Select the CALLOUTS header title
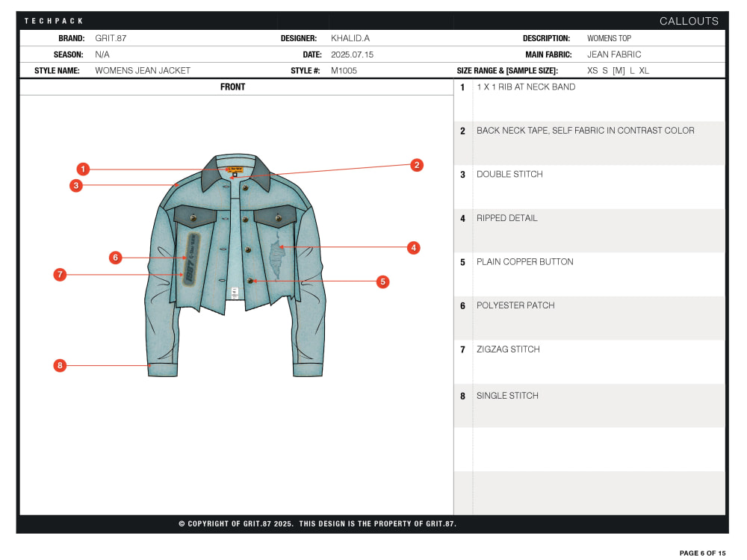This screenshot has height=560, width=747. 689,21
